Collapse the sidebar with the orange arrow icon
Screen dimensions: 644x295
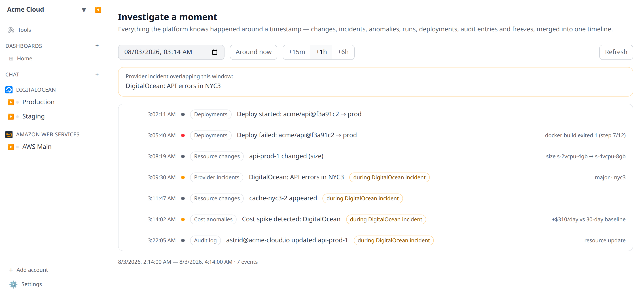98,10
